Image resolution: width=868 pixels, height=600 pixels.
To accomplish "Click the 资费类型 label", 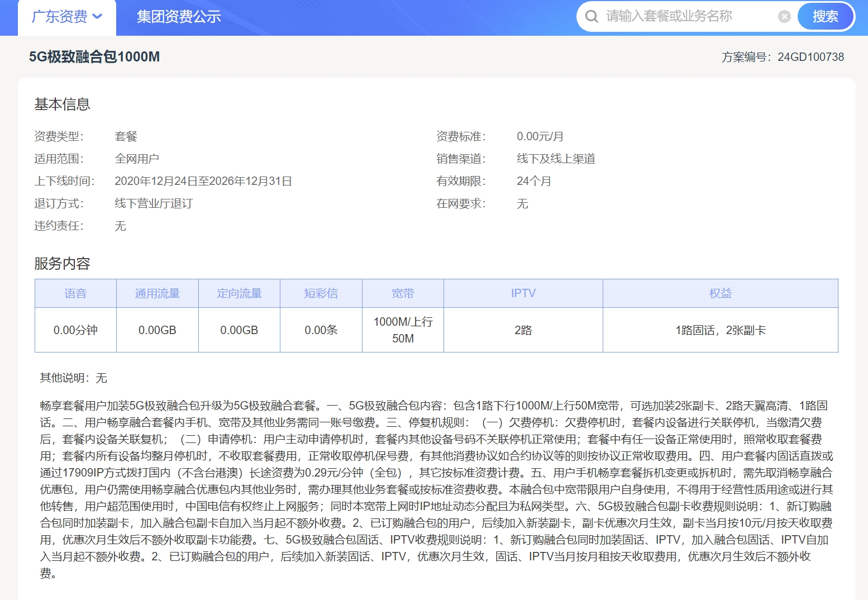I will coord(59,136).
